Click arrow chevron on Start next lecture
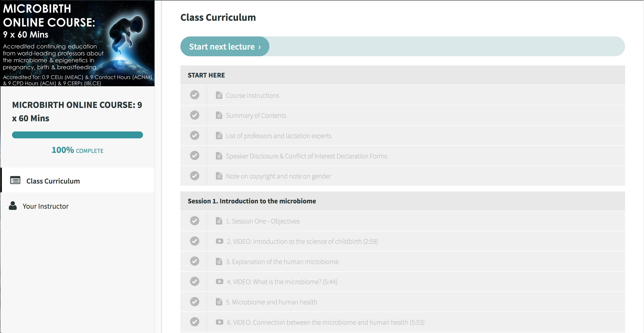This screenshot has width=644, height=333. pyautogui.click(x=259, y=47)
